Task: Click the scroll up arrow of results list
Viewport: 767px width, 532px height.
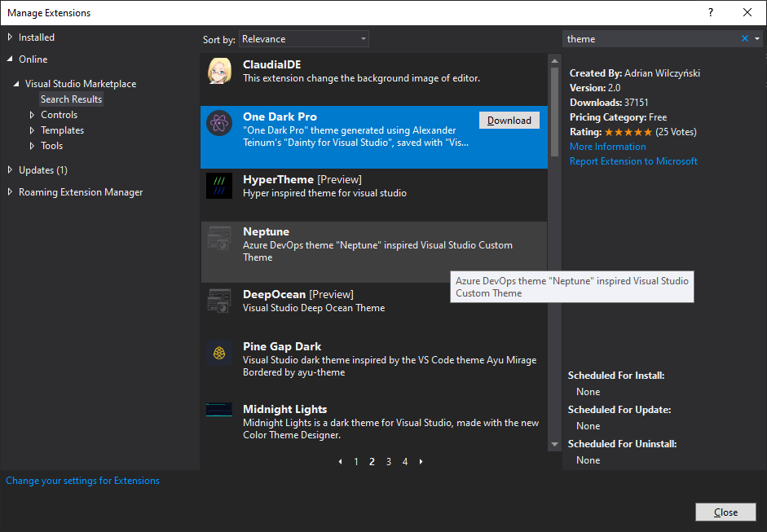Action: click(x=554, y=60)
